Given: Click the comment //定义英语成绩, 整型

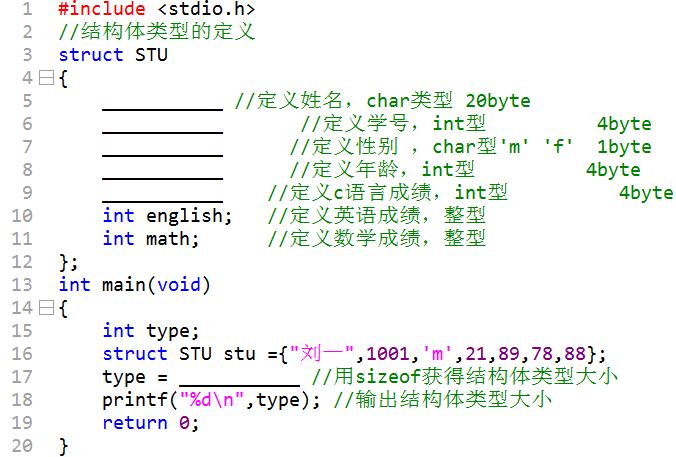Looking at the screenshot, I should point(377,216).
